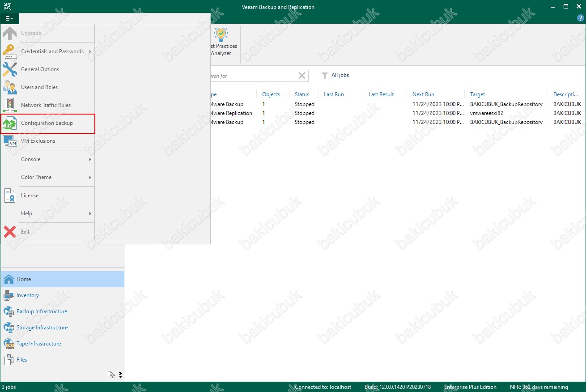
Task: Open the main hamburger menu button
Action: (x=9, y=18)
